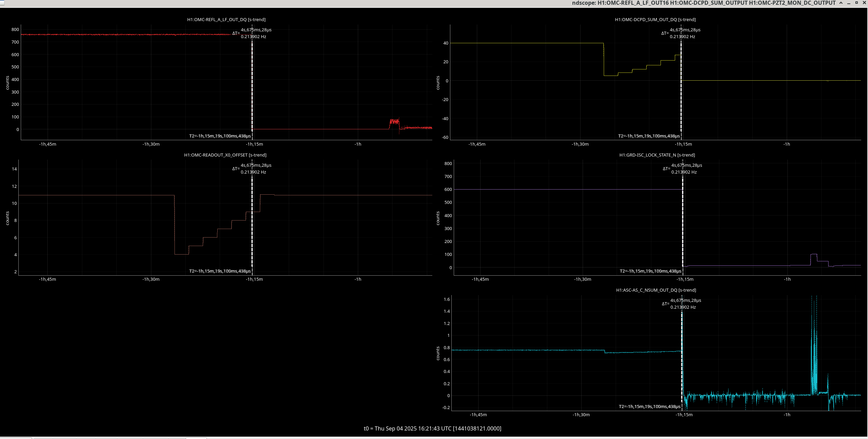The height and width of the screenshot is (439, 868).
Task: Click the H1:ASC-AS_C_NSUM_OUT_DQ plot title
Action: (656, 290)
